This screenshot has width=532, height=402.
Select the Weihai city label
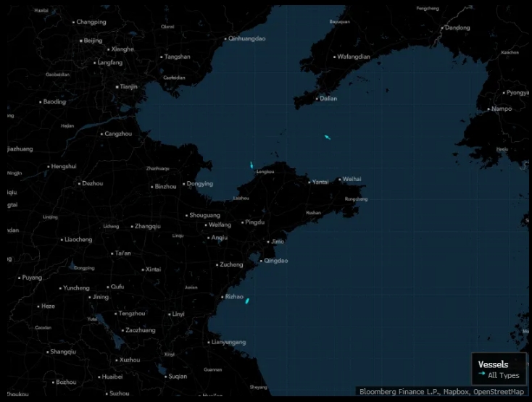tap(352, 179)
